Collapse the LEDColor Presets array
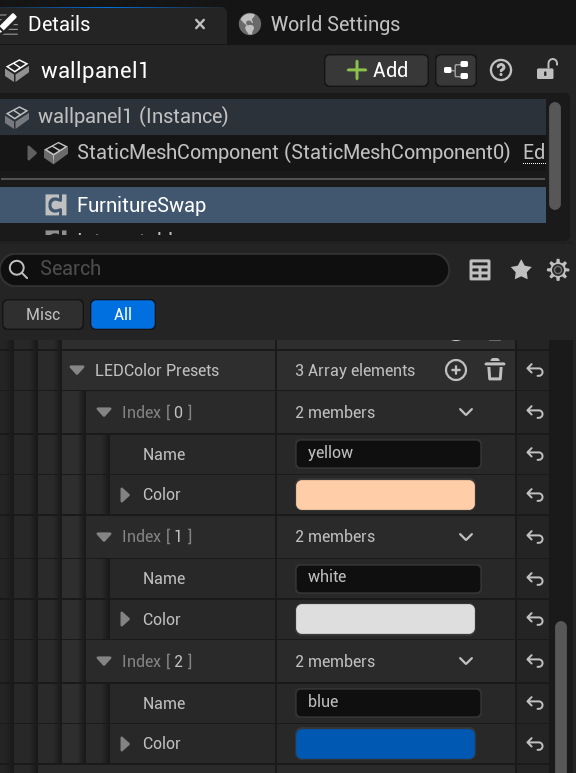This screenshot has height=773, width=576. pos(77,370)
